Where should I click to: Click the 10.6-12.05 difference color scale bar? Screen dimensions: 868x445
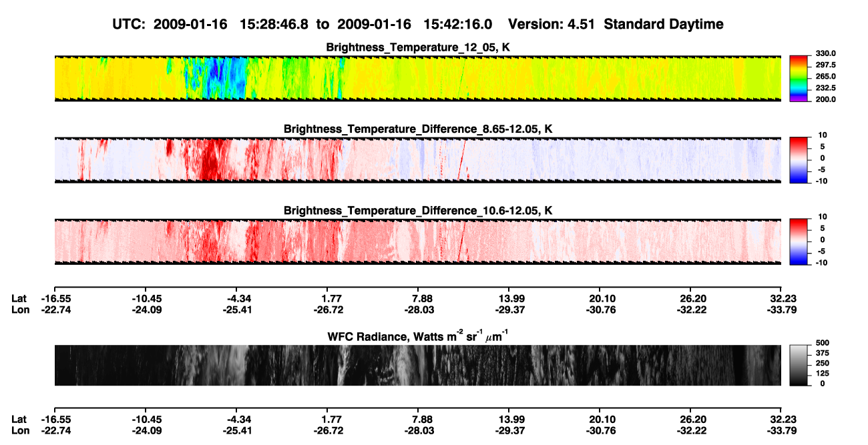799,240
